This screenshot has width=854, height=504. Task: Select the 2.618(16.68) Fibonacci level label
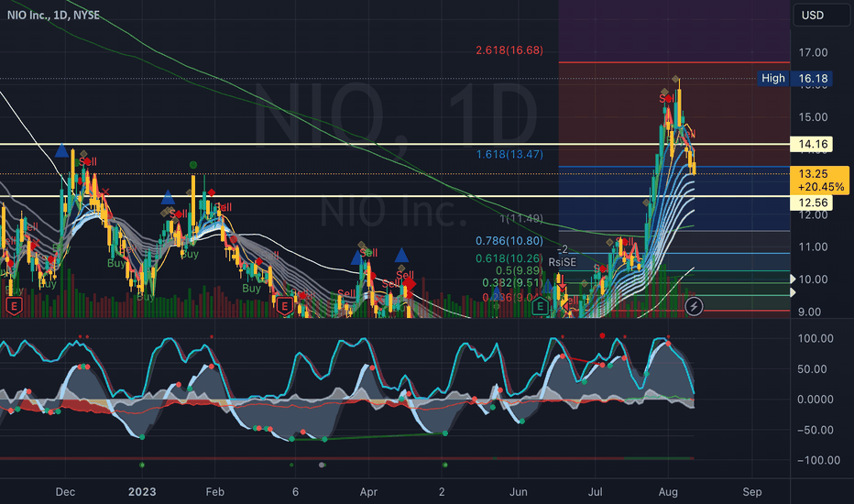pyautogui.click(x=509, y=50)
